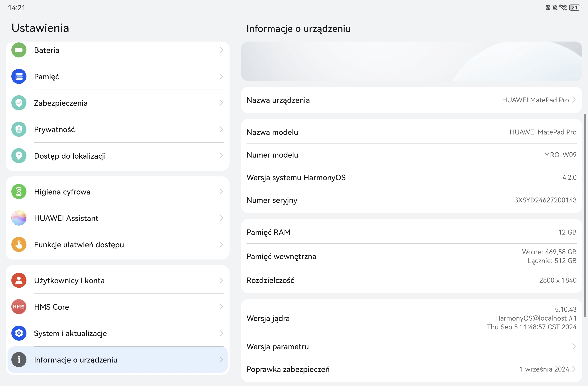Edit device name HUAWEI MatePad Pro
Image resolution: width=588 pixels, height=386 pixels.
[411, 100]
